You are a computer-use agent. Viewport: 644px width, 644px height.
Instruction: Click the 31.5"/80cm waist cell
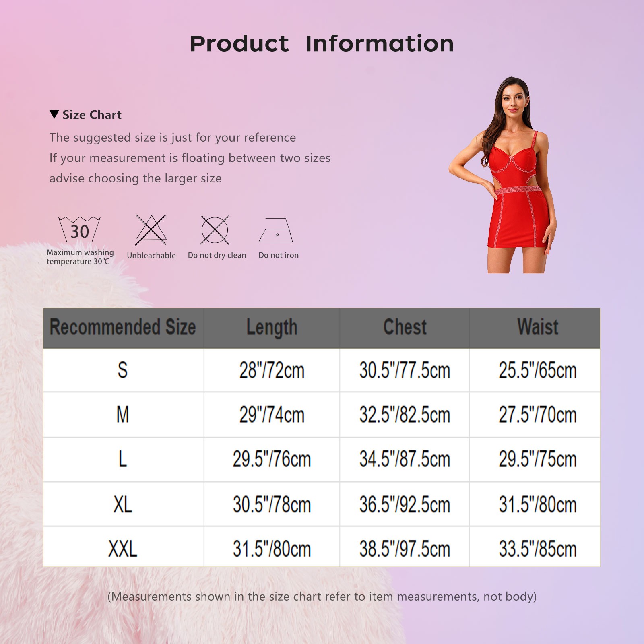click(535, 504)
